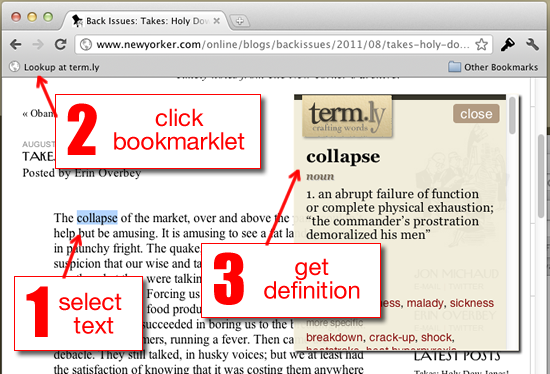The image size is (550, 374).
Task: Click the collapse headword in the popup
Action: coord(343,157)
